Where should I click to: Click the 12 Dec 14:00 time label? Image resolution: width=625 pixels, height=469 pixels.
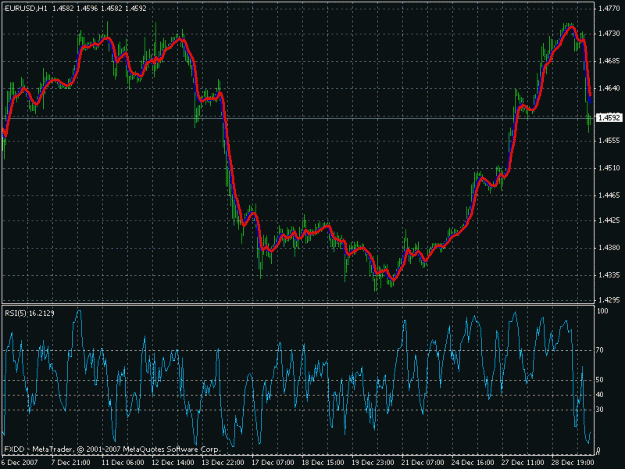173,463
